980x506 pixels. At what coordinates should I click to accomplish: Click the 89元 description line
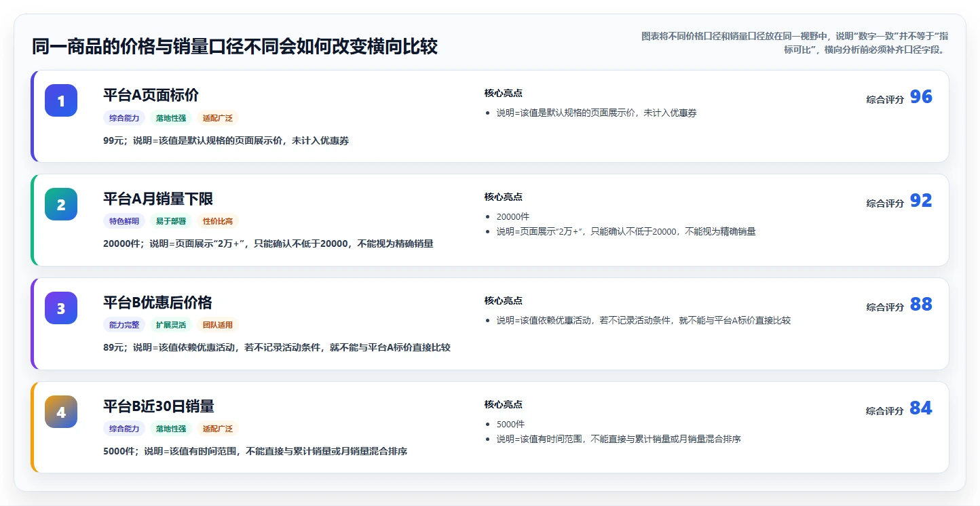(x=277, y=347)
